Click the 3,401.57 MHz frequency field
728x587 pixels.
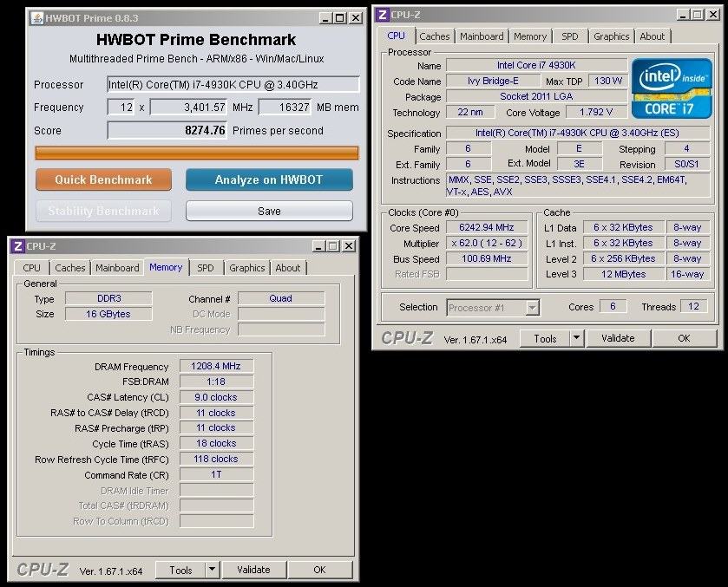[188, 108]
